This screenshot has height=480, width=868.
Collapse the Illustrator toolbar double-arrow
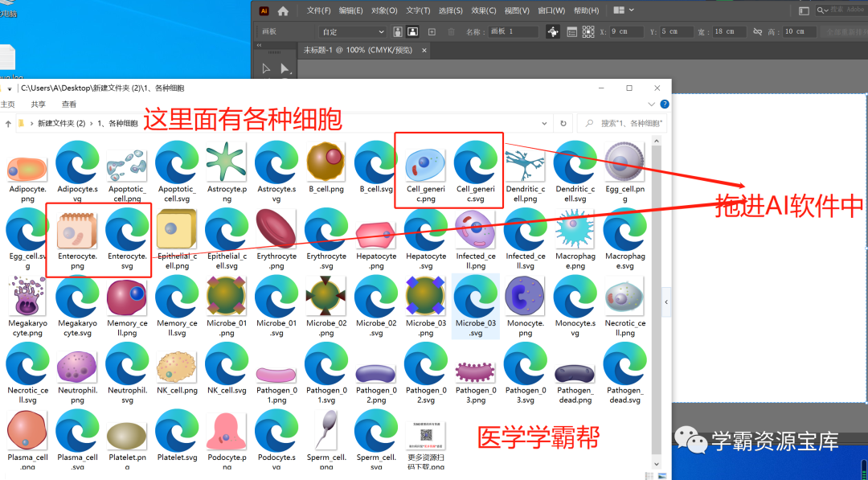click(259, 45)
